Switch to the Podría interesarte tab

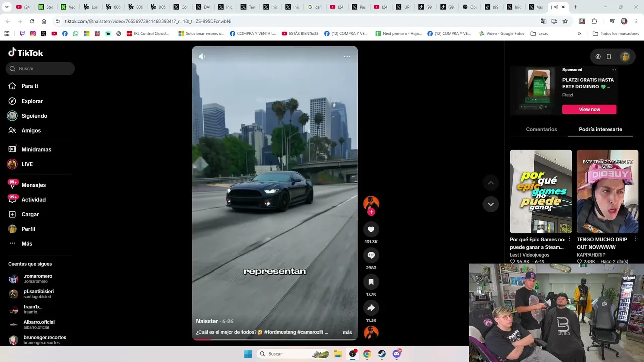pos(600,129)
